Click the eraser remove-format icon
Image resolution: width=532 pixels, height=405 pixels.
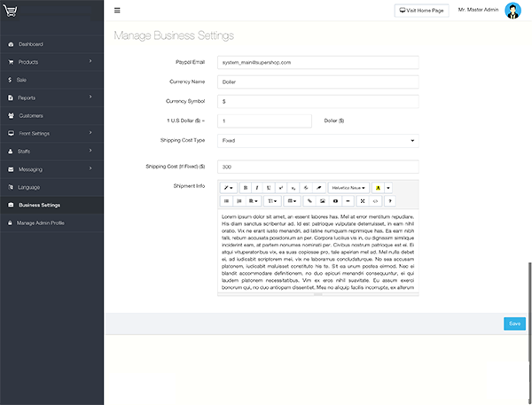(x=319, y=188)
